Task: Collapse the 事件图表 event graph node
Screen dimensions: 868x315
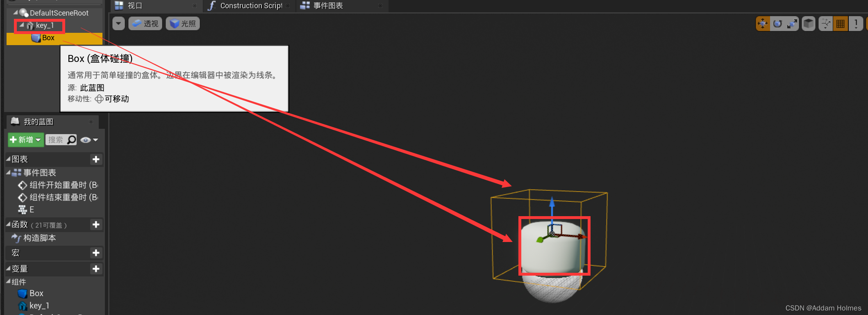Action: [x=8, y=173]
